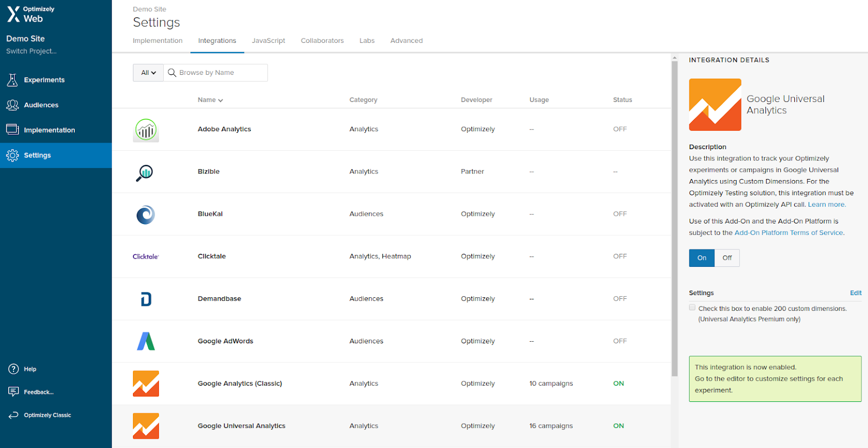Image resolution: width=868 pixels, height=448 pixels.
Task: Select the Demandbase D logo
Action: click(146, 299)
